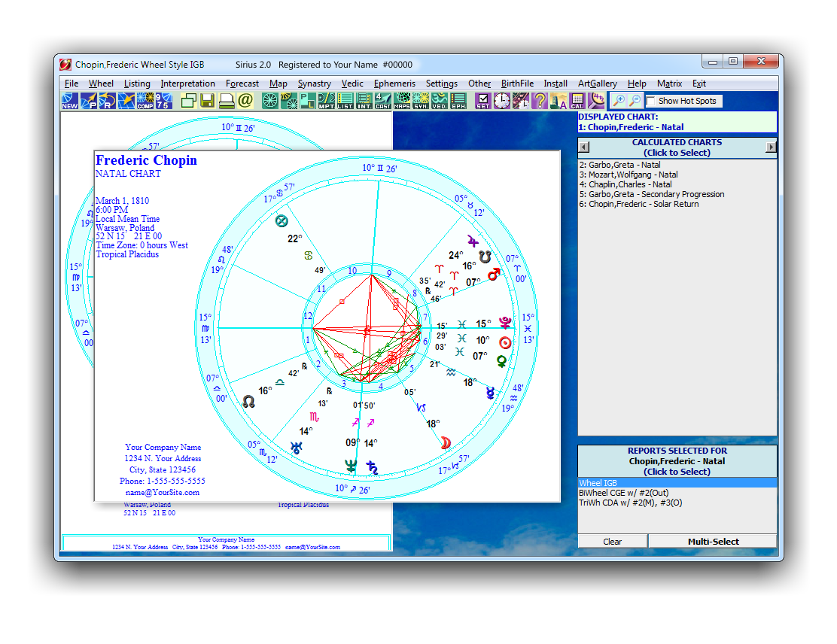Viewport: 837px width, 644px height.
Task: Open the Synastry menu
Action: [x=315, y=84]
